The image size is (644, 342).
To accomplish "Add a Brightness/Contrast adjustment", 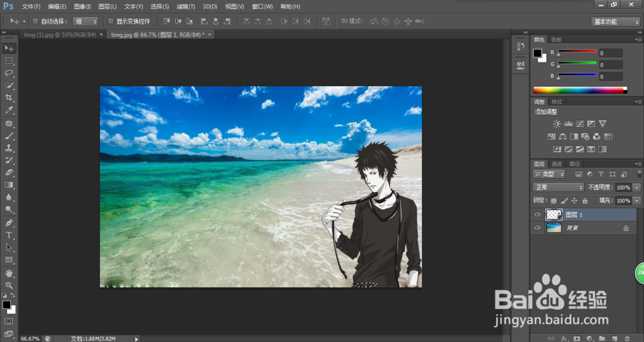I will [556, 124].
